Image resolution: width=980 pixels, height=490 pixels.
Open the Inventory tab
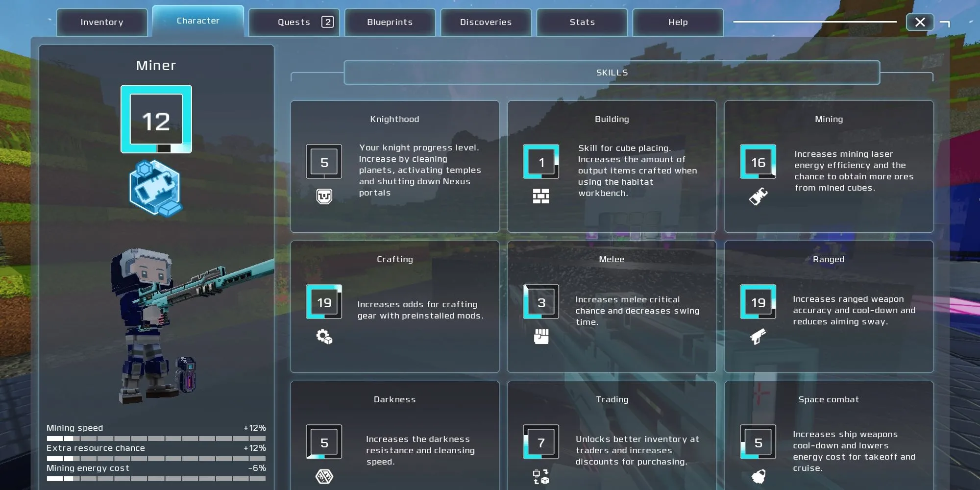coord(102,23)
